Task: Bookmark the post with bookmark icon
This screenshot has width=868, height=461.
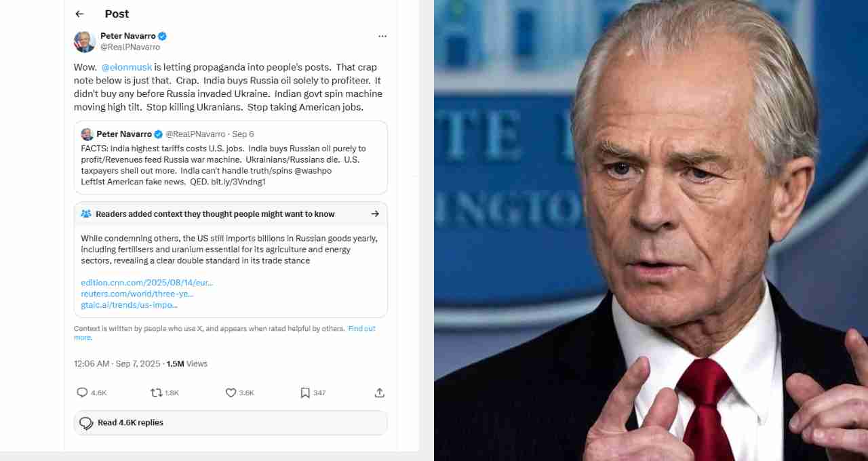Action: coord(305,393)
